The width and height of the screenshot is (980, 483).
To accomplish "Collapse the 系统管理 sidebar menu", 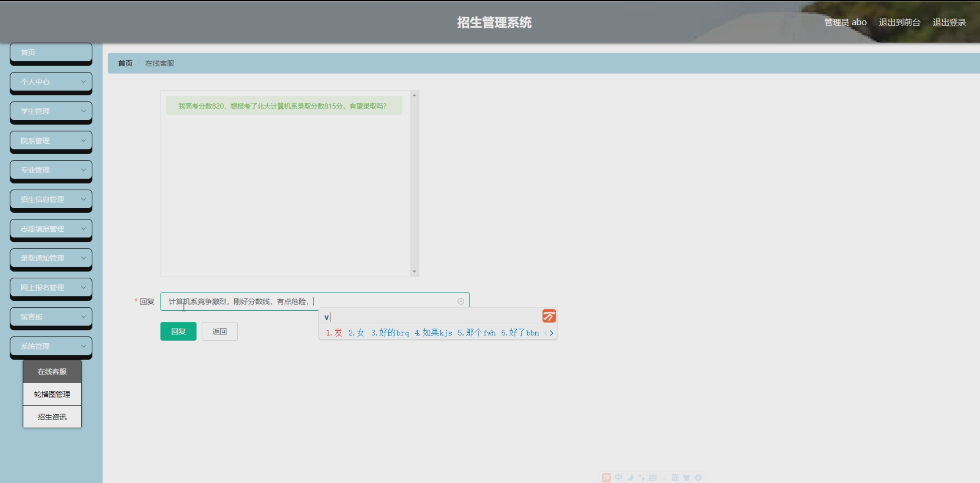I will [x=51, y=346].
